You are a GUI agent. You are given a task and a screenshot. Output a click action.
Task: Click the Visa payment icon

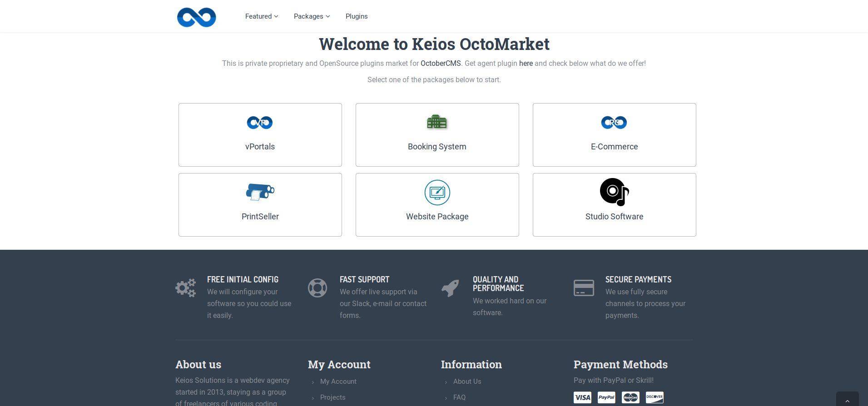(x=582, y=397)
